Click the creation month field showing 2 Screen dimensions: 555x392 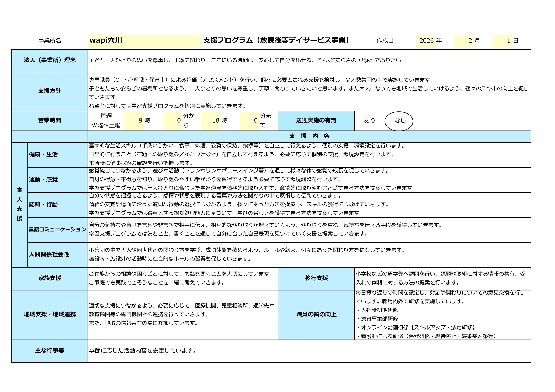tap(464, 41)
